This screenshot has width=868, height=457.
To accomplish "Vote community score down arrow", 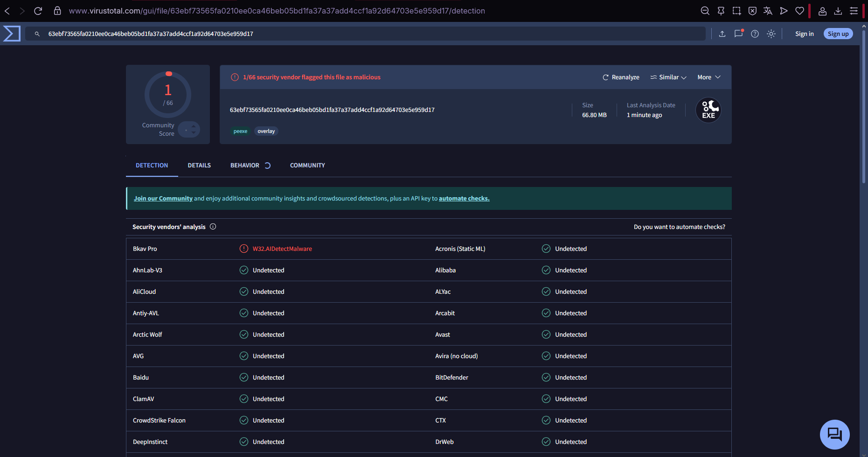I will click(194, 133).
